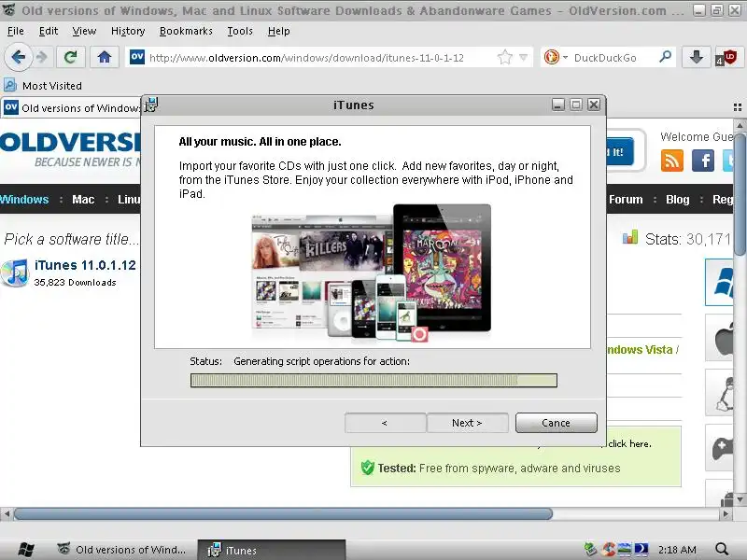Open the Bookmarks menu

186,31
